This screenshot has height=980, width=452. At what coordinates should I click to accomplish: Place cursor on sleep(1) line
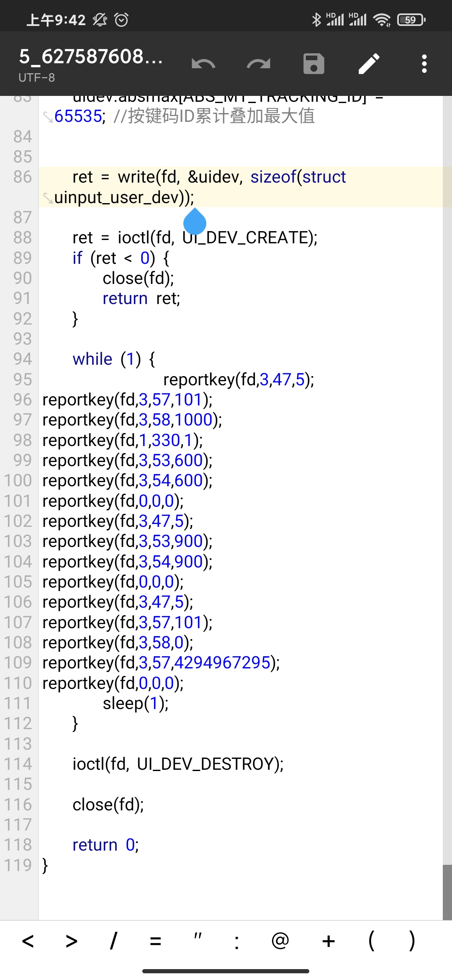click(136, 704)
